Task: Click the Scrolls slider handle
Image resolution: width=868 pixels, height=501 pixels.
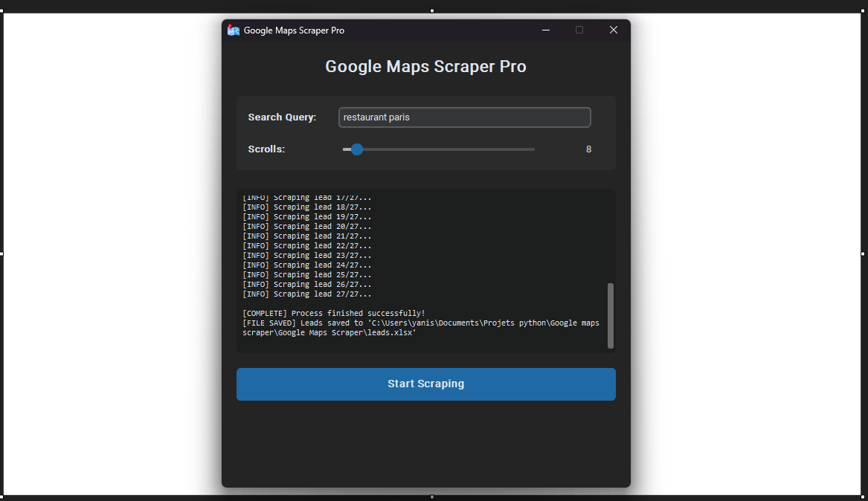Action: click(x=357, y=149)
